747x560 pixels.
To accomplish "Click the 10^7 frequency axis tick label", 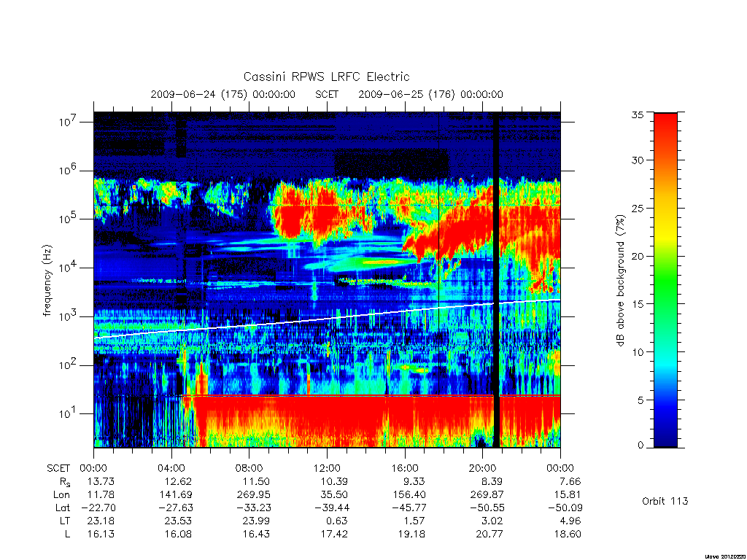I will [x=68, y=121].
